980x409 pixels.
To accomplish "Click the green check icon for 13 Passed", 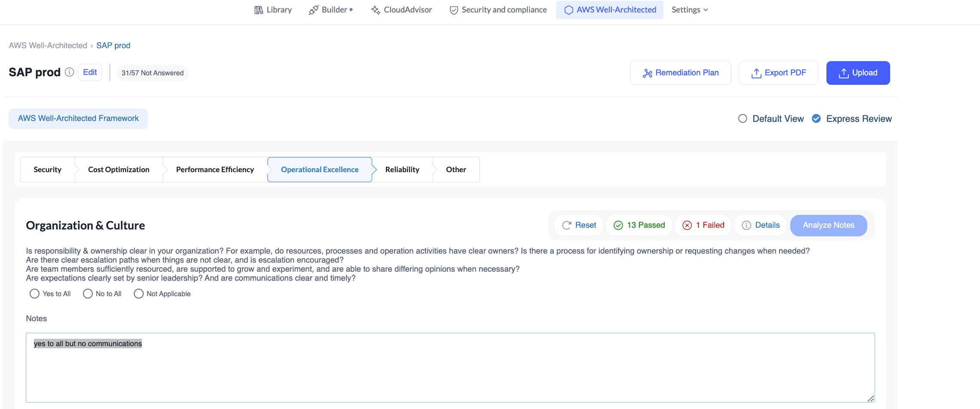I will point(618,225).
